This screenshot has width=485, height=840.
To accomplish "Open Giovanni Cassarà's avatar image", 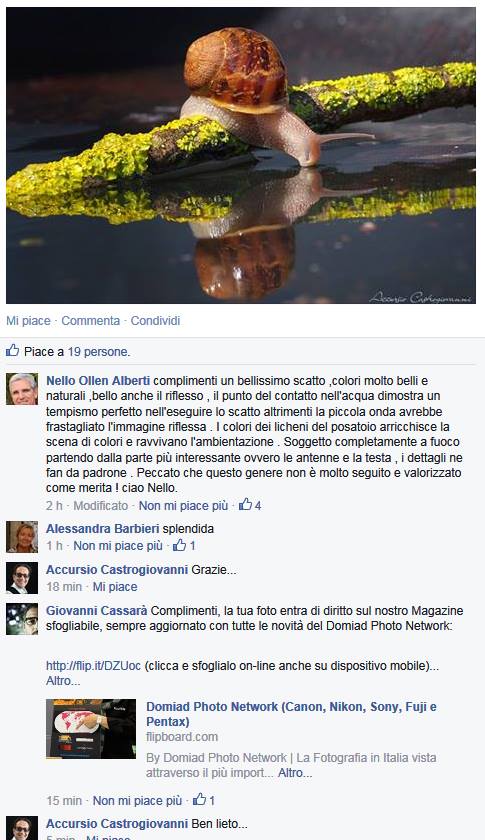I will pyautogui.click(x=22, y=619).
